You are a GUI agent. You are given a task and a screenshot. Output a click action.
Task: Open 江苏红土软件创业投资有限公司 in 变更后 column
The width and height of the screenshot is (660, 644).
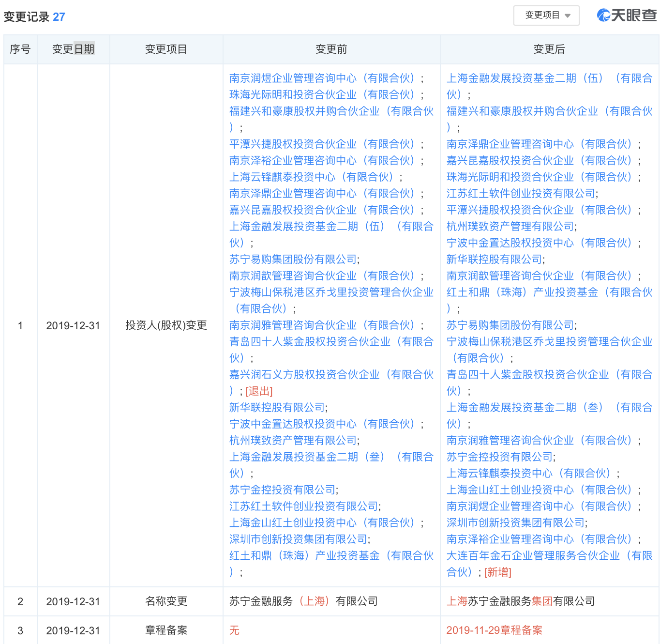(x=521, y=194)
